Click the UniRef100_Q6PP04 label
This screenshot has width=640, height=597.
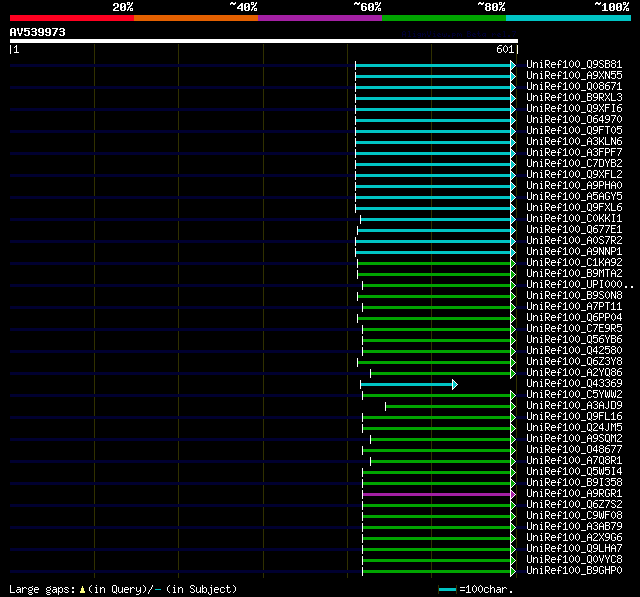click(x=574, y=318)
